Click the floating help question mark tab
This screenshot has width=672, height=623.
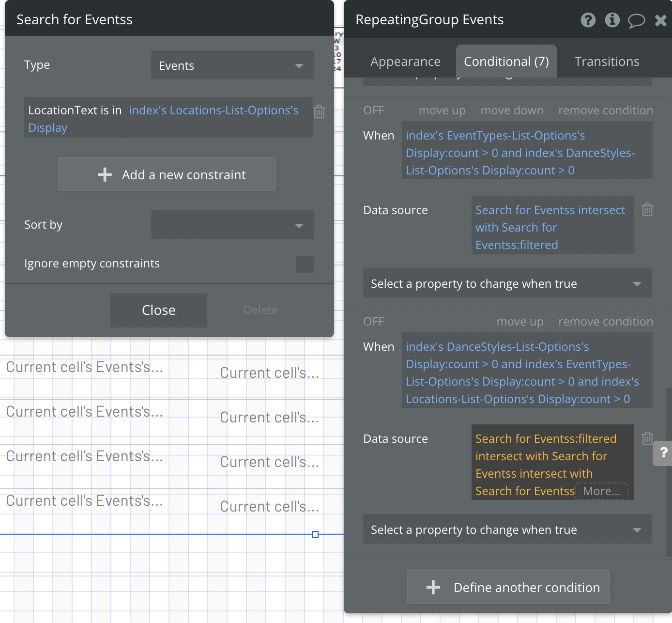[663, 453]
